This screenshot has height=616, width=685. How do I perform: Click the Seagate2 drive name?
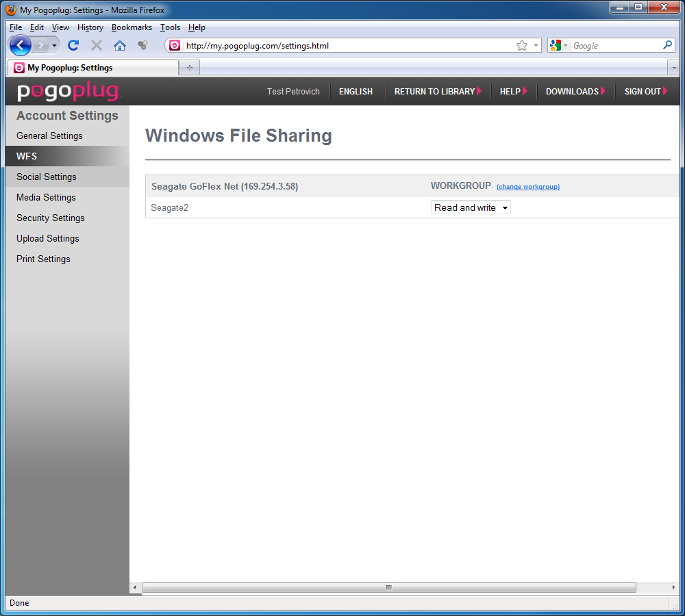169,208
